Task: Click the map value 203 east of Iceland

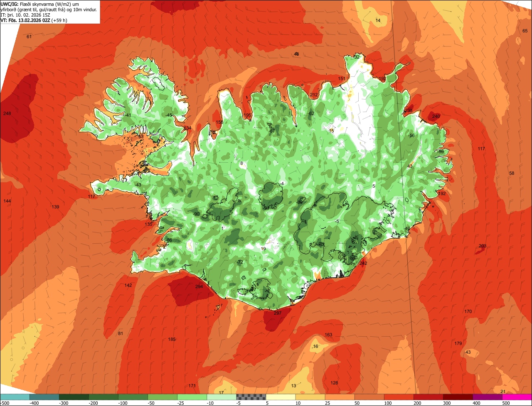Action: click(483, 246)
